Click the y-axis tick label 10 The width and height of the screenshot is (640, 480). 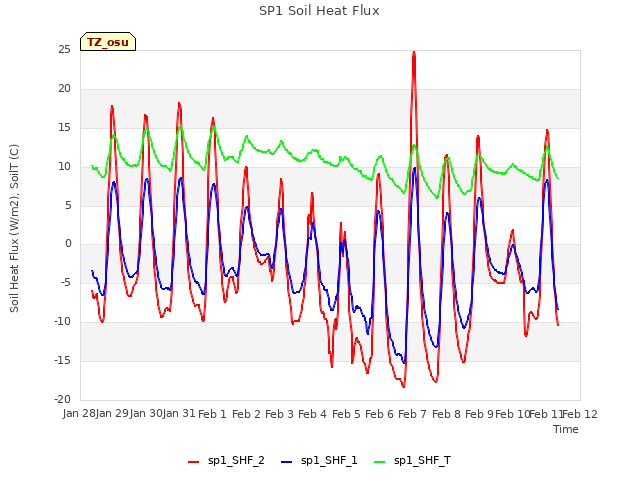(64, 167)
